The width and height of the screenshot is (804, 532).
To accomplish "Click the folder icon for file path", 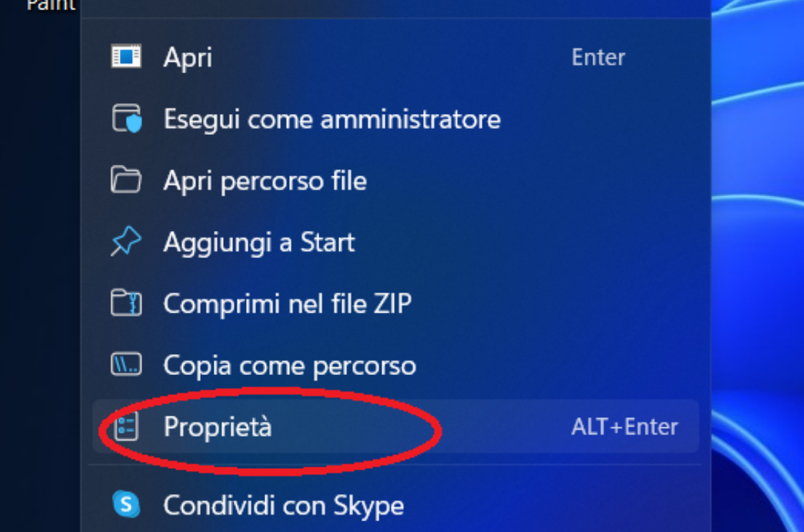I will tap(126, 181).
